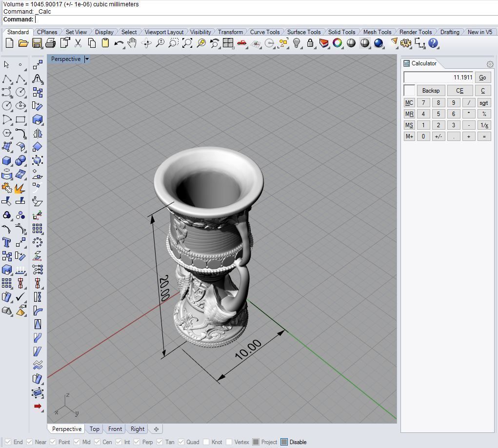Click the 10.00 width dimension text
This screenshot has height=448, width=498.
248,349
